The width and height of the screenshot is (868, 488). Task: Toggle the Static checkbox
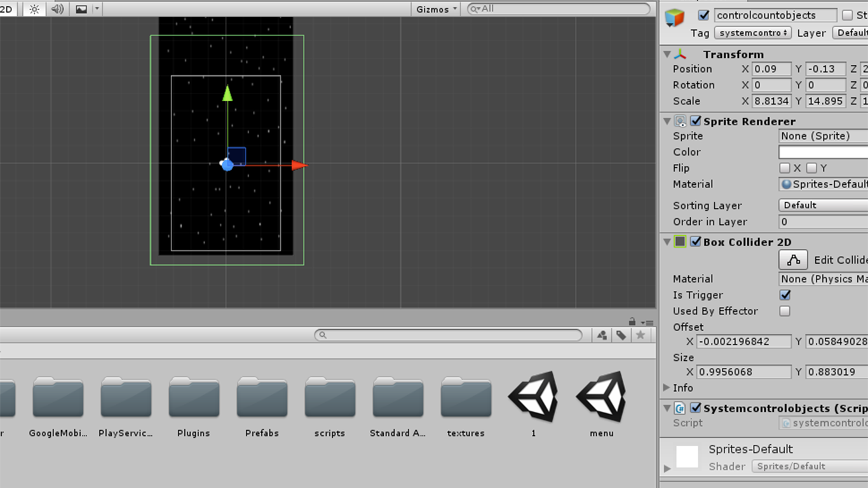point(847,15)
